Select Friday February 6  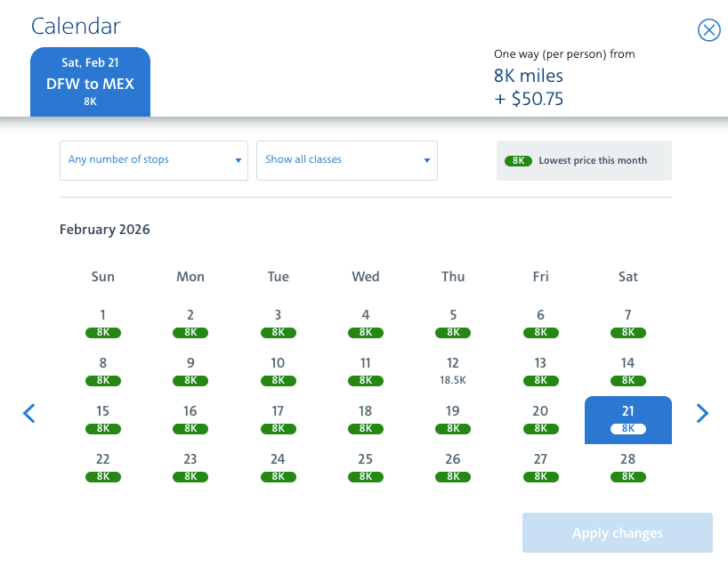pos(540,324)
